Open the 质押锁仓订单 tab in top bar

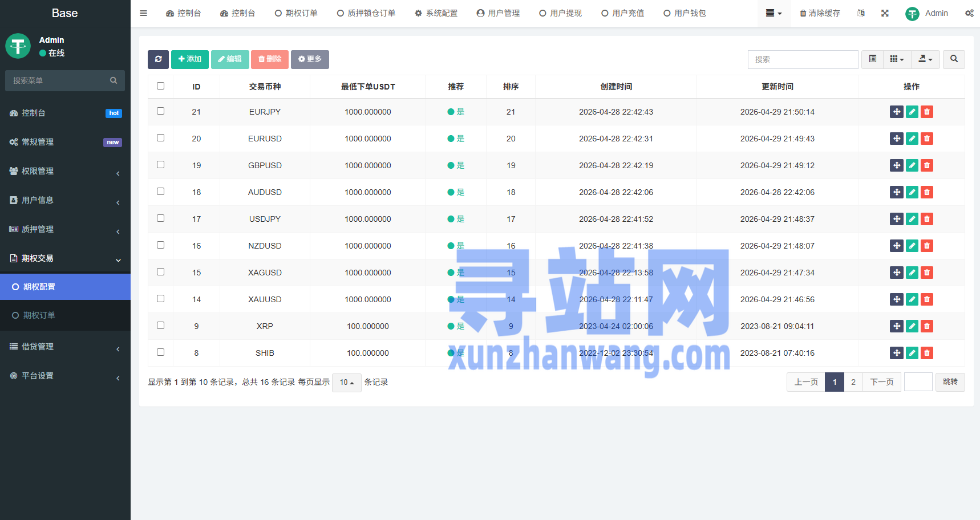tap(366, 13)
